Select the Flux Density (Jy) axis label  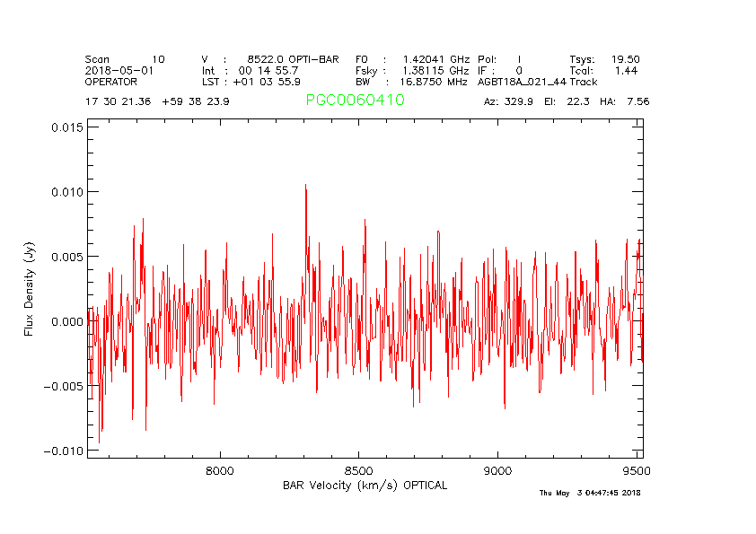(29, 292)
